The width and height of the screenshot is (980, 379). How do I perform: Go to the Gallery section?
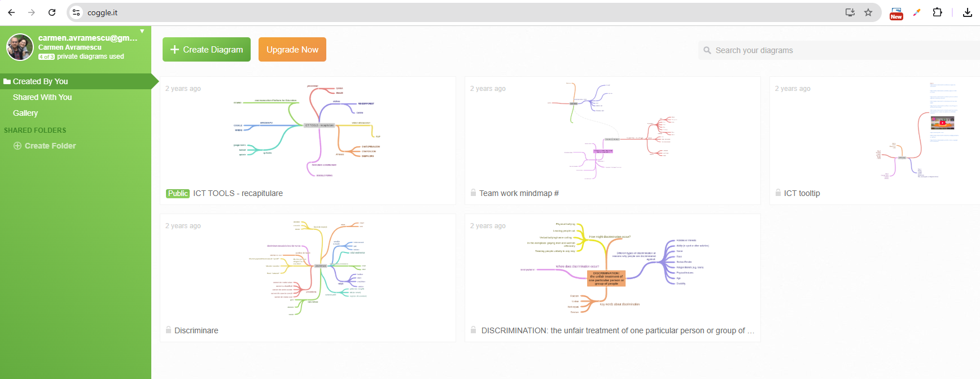25,113
